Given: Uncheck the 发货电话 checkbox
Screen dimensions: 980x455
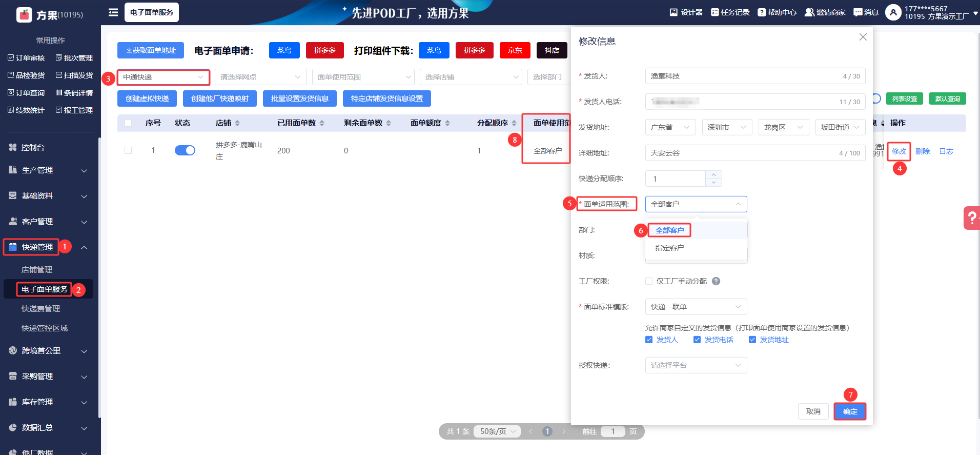Looking at the screenshot, I should pyautogui.click(x=697, y=340).
